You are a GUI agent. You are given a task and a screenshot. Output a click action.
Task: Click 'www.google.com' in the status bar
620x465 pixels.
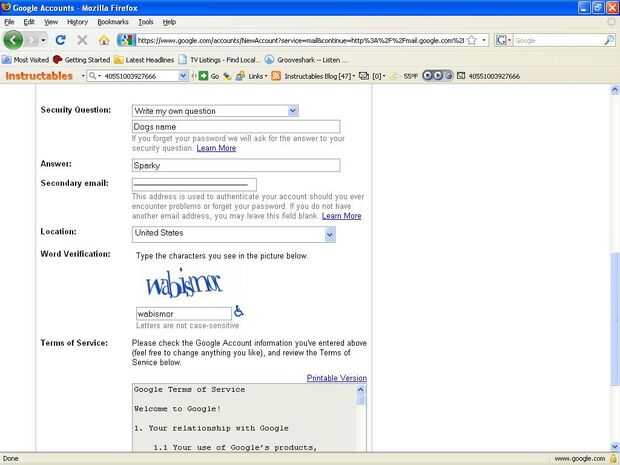(x=580, y=459)
